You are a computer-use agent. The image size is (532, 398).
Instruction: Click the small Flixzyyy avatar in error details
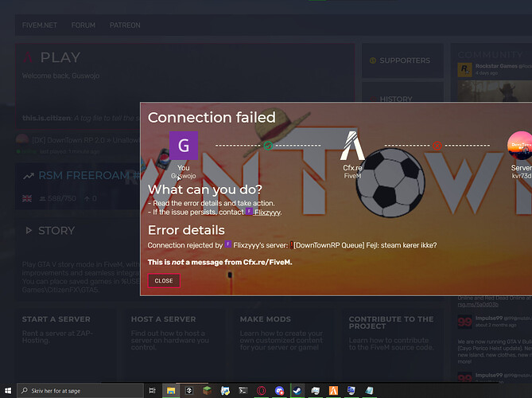tap(228, 244)
